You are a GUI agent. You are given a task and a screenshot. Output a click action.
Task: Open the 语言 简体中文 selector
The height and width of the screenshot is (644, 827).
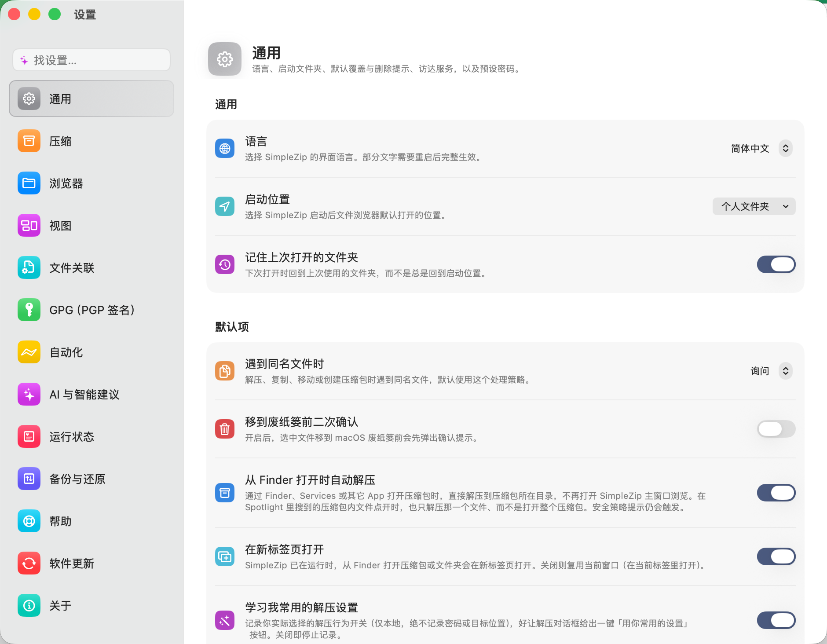[761, 148]
